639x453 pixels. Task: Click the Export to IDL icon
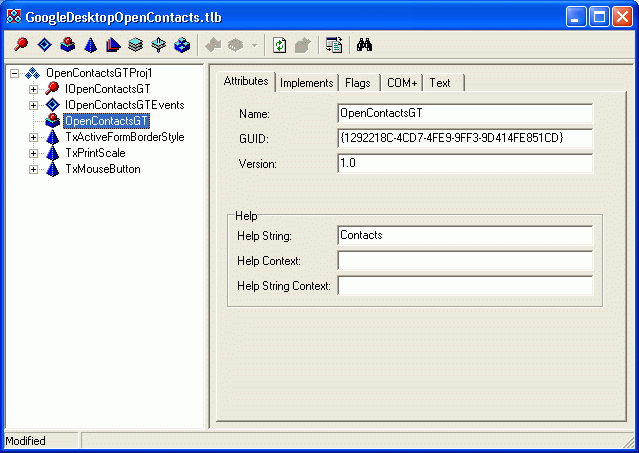pos(334,45)
